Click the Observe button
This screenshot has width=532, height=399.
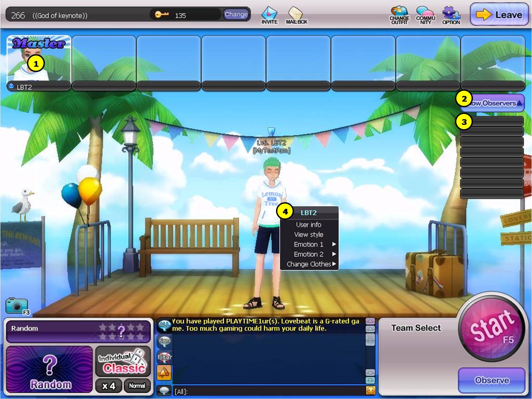[x=492, y=380]
